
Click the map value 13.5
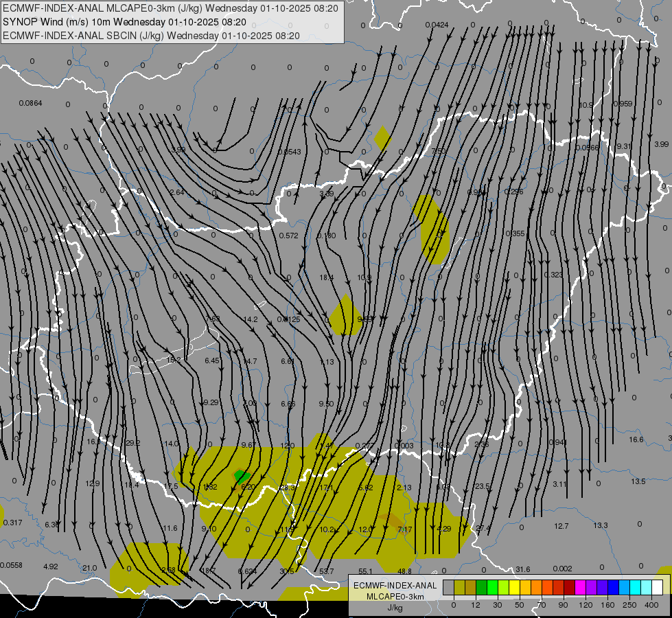click(x=638, y=481)
